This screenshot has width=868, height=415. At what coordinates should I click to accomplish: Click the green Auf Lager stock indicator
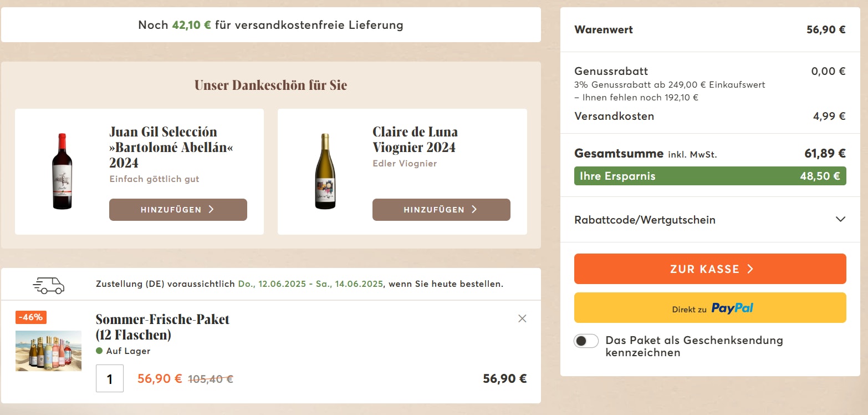pyautogui.click(x=99, y=351)
